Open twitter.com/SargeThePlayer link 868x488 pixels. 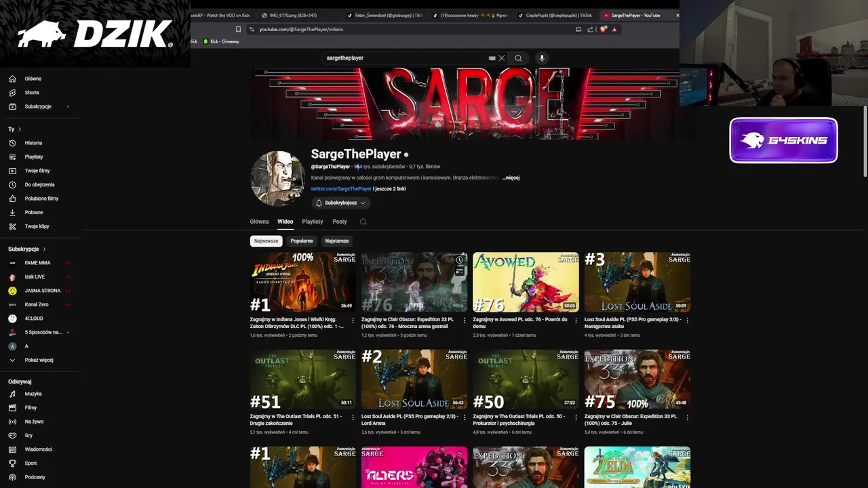point(341,189)
